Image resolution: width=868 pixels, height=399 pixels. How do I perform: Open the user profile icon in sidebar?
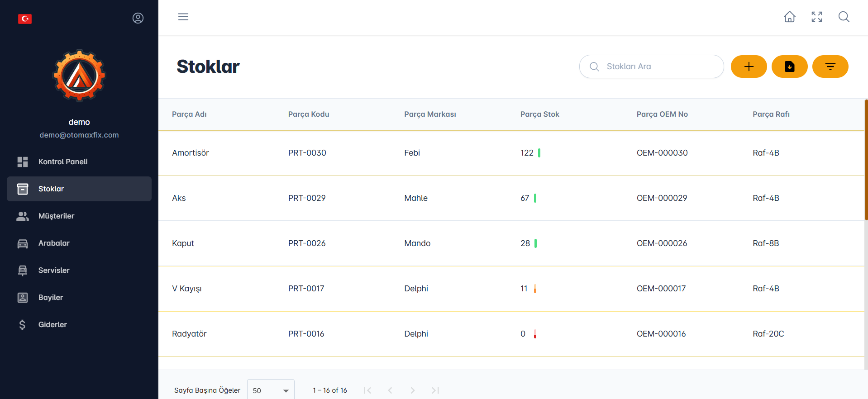[138, 18]
